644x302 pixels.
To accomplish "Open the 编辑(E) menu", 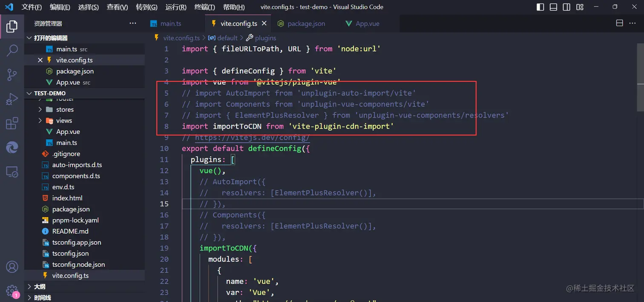I will click(x=60, y=7).
